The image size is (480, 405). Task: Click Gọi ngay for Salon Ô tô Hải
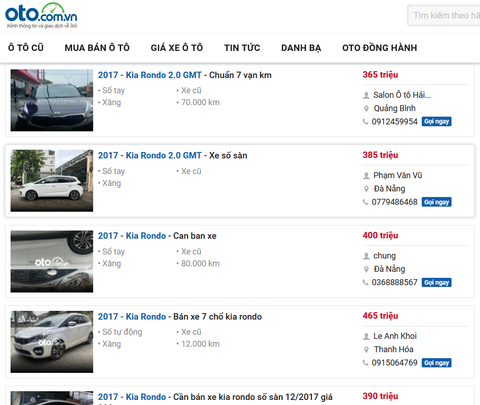436,121
